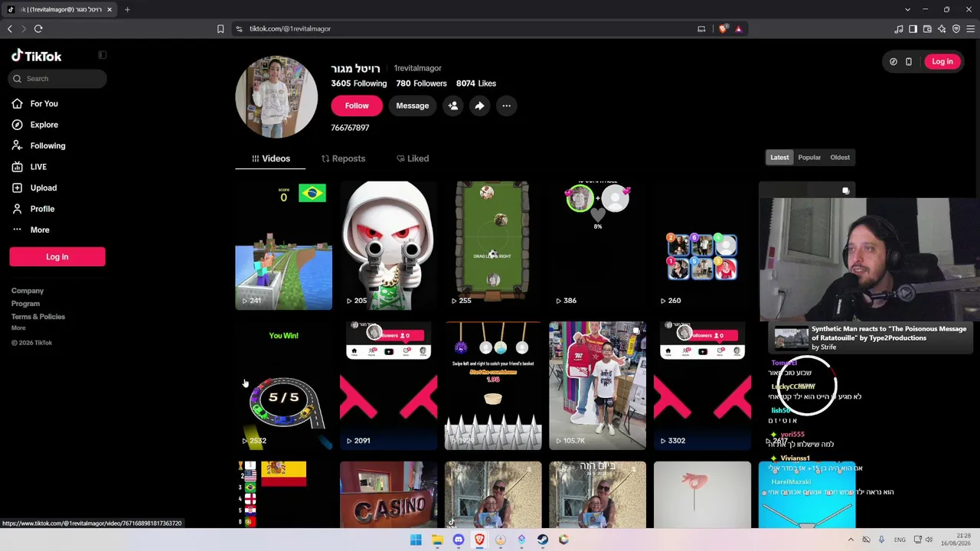The height and width of the screenshot is (551, 980).
Task: Reload the page
Action: coord(38,29)
